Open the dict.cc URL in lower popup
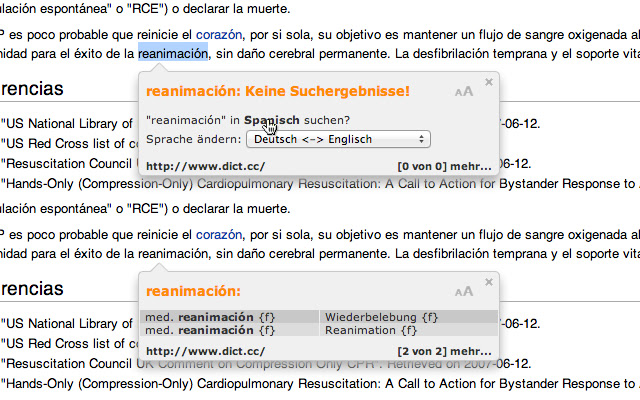The width and height of the screenshot is (640, 400). [x=205, y=351]
